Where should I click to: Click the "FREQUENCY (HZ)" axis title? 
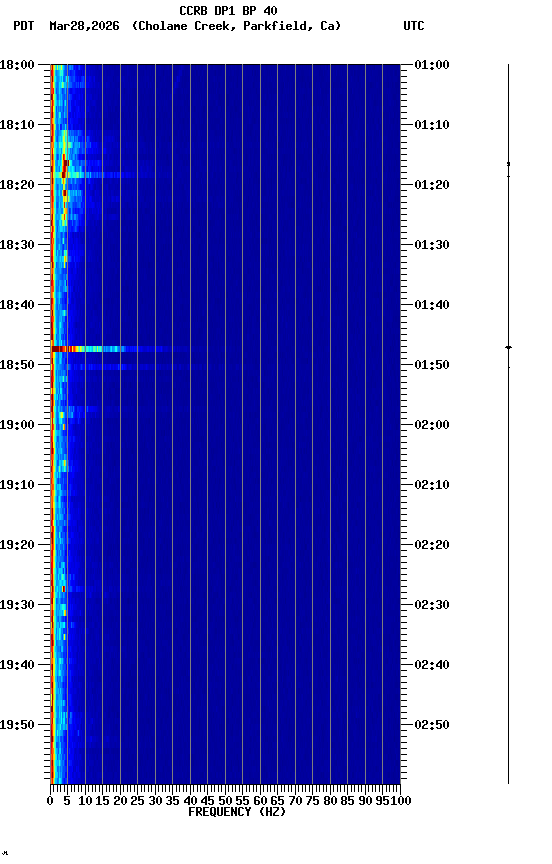237,812
